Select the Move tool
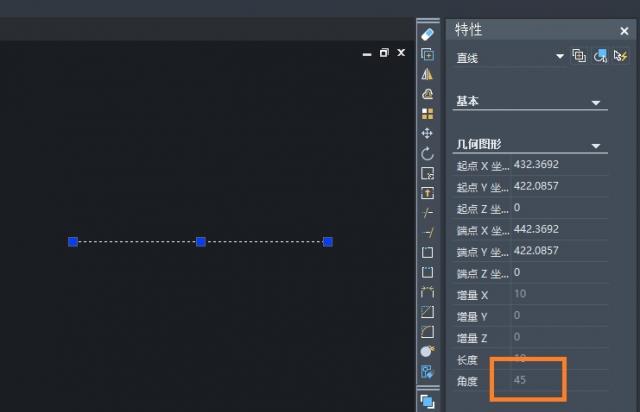The width and height of the screenshot is (640, 412). point(427,134)
